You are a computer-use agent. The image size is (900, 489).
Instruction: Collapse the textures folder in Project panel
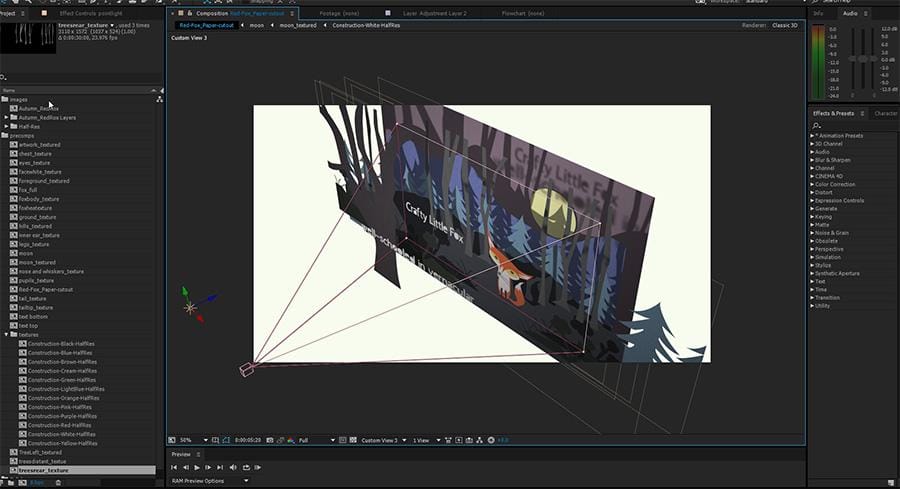(6, 335)
